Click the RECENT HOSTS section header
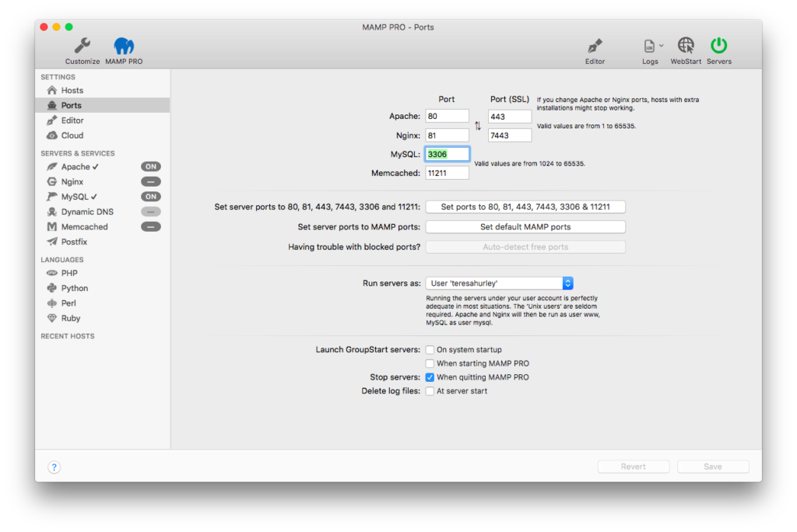 (68, 336)
